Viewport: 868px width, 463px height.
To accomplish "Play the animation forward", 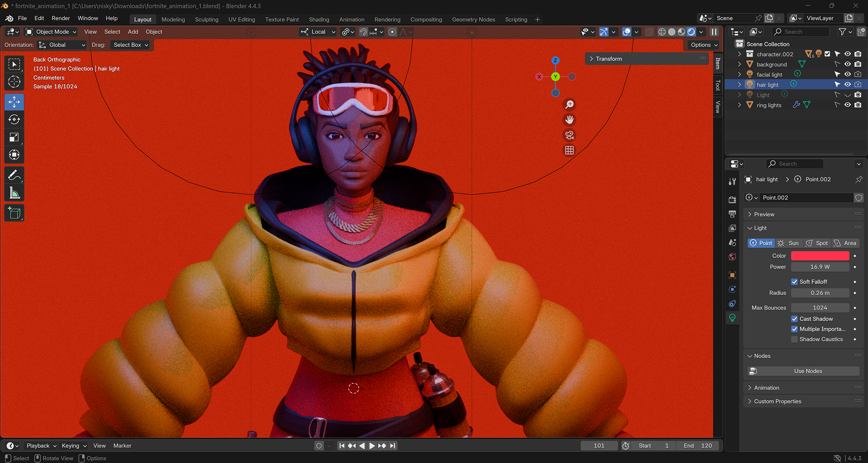I will tap(372, 446).
